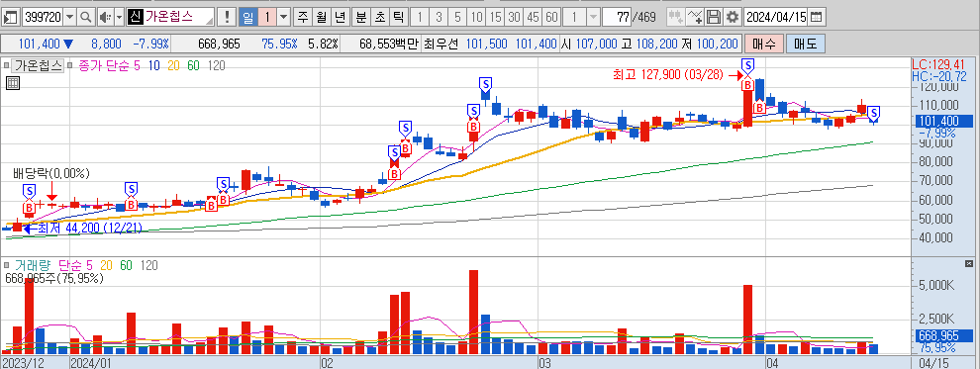Switch to 분 minute chart
Screen dimensions: 980x369
point(361,17)
